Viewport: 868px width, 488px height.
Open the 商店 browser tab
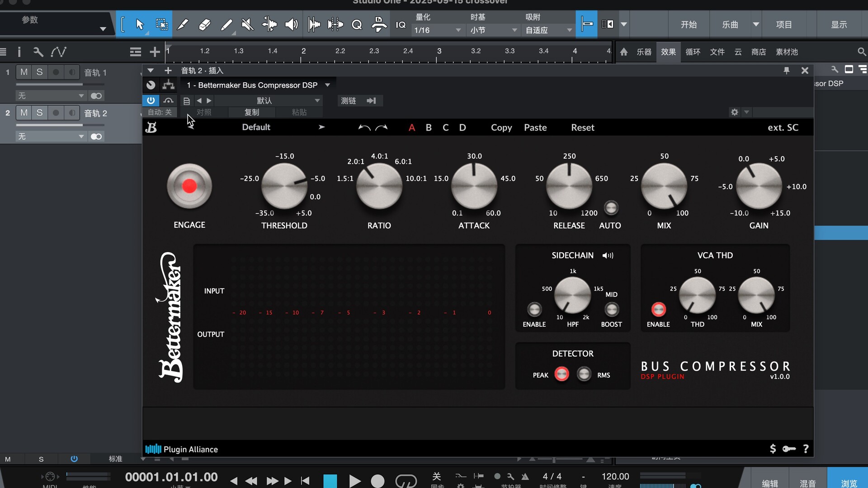pos(759,52)
